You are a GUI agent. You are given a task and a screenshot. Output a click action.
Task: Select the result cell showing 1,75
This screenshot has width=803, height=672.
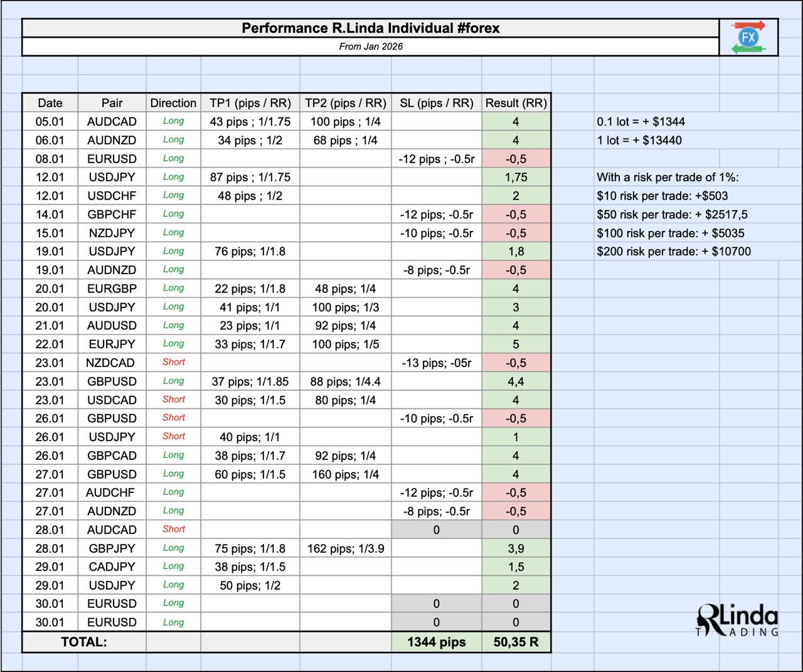[x=516, y=177]
